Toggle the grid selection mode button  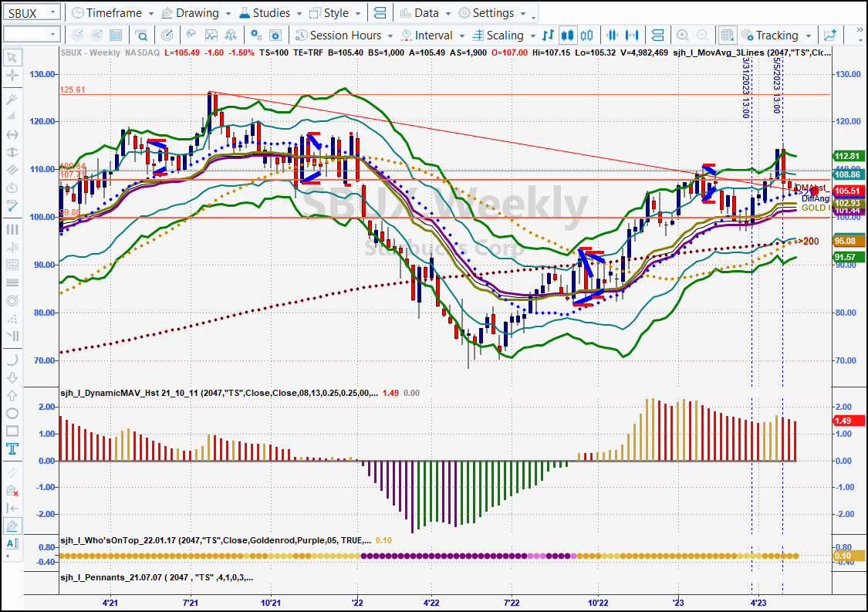point(727,36)
